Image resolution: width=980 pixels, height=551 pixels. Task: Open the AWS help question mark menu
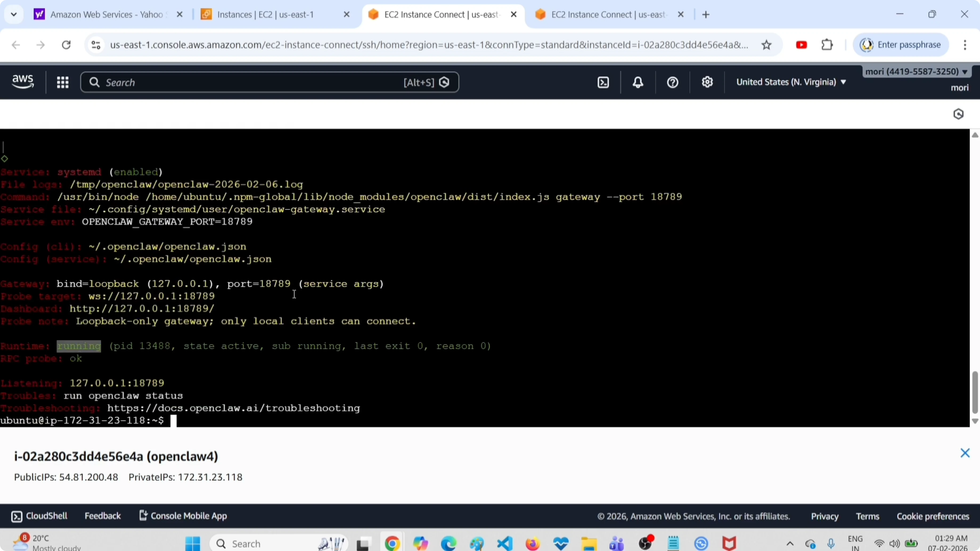click(x=673, y=83)
